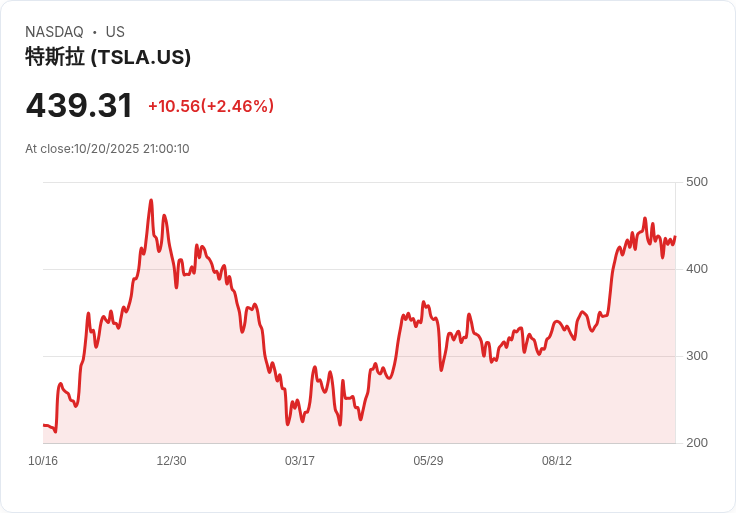The height and width of the screenshot is (513, 736).
Task: Click the +10.56(+2.46%) change value
Action: pos(211,106)
